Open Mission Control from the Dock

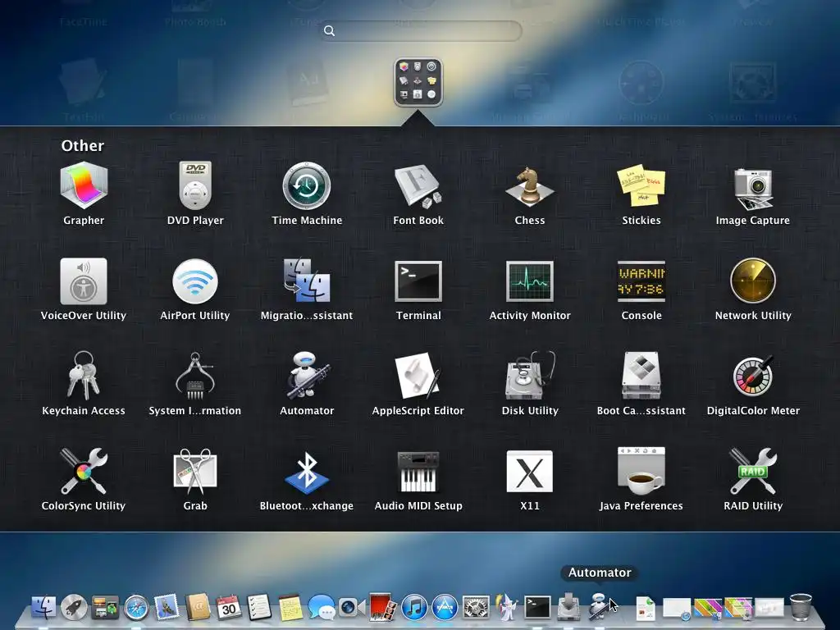pos(105,608)
